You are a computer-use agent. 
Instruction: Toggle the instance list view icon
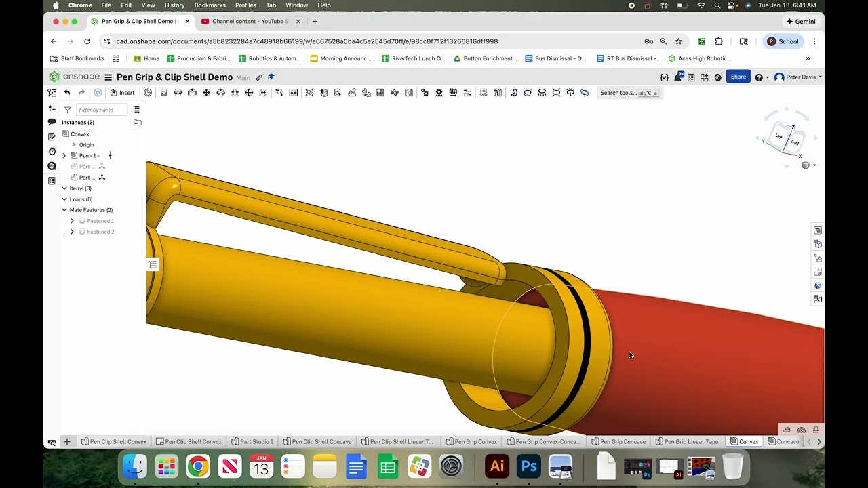136,110
